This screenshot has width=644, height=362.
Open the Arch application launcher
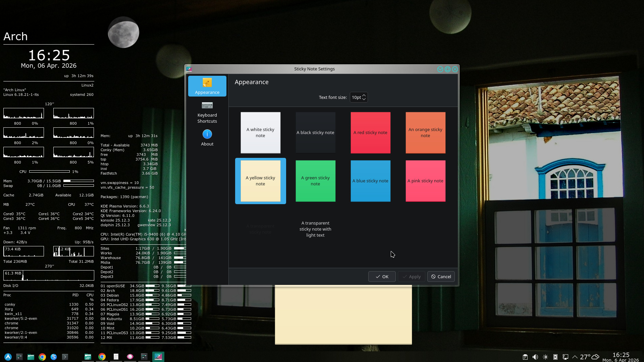(8, 357)
